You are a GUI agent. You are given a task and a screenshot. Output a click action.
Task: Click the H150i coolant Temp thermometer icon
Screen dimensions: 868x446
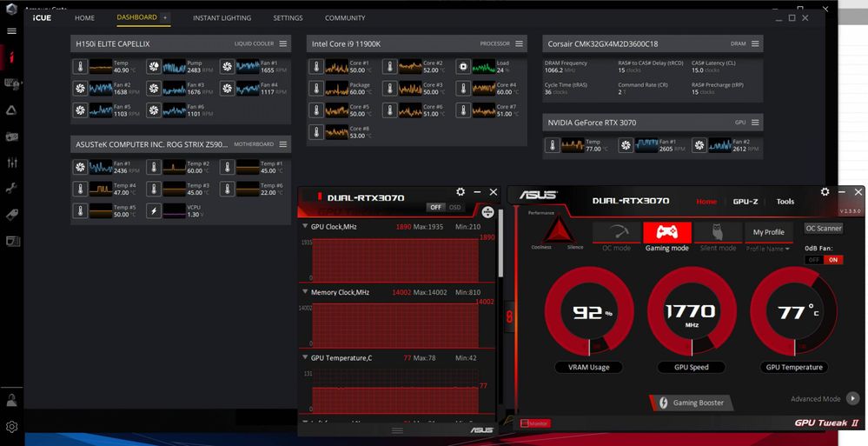click(80, 66)
